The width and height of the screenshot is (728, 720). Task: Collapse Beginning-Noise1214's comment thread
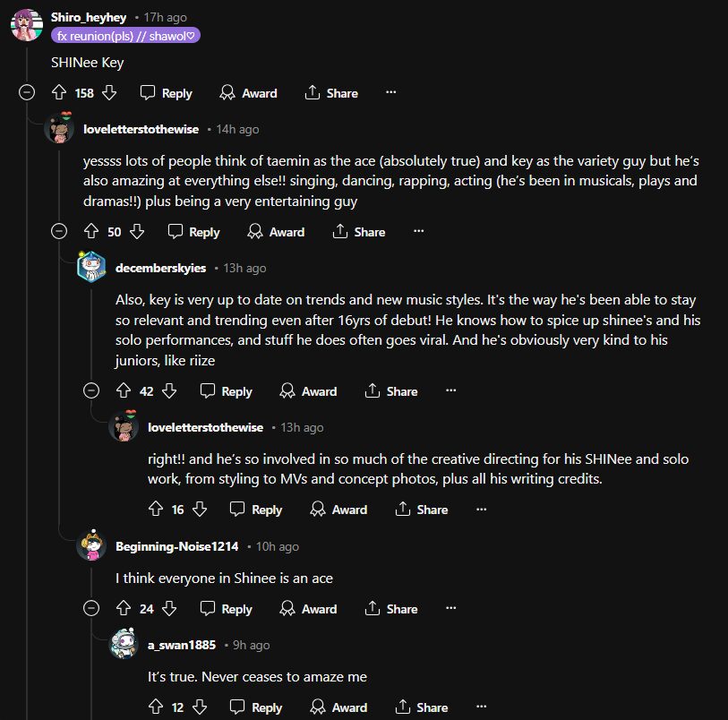(91, 609)
